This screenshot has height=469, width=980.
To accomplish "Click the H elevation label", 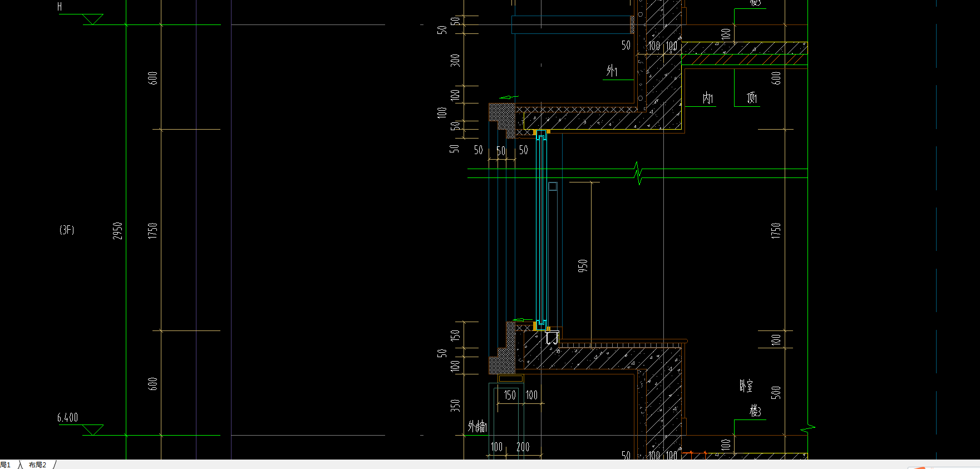I will click(60, 7).
